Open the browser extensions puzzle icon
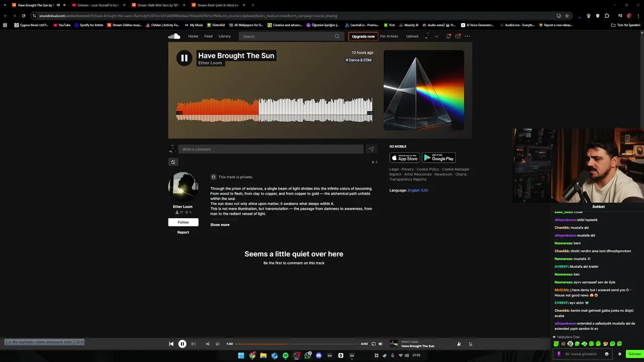The height and width of the screenshot is (362, 644). point(607,16)
